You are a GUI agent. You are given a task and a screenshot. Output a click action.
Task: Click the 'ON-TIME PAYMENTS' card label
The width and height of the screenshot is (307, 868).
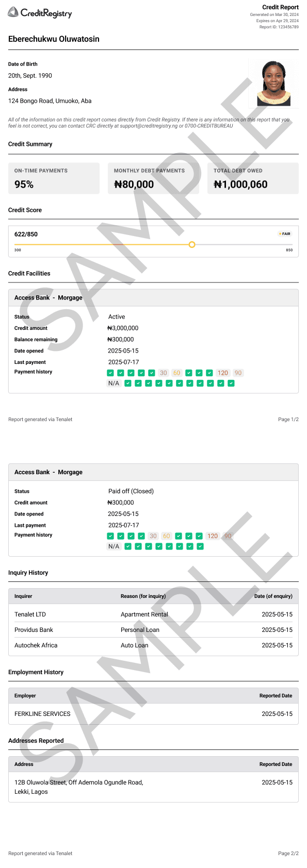point(41,171)
